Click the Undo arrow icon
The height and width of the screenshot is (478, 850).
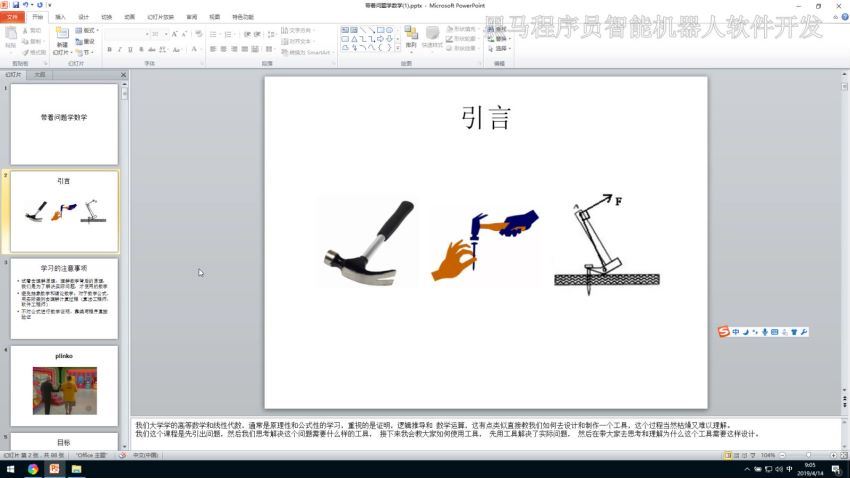click(x=25, y=5)
